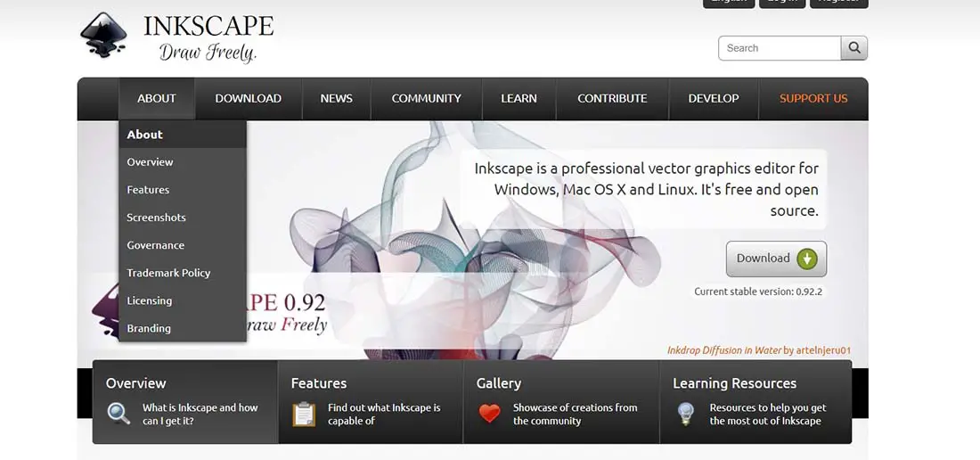Screen dimensions: 980x460
Task: Select the About heading in dropdown
Action: [x=183, y=135]
